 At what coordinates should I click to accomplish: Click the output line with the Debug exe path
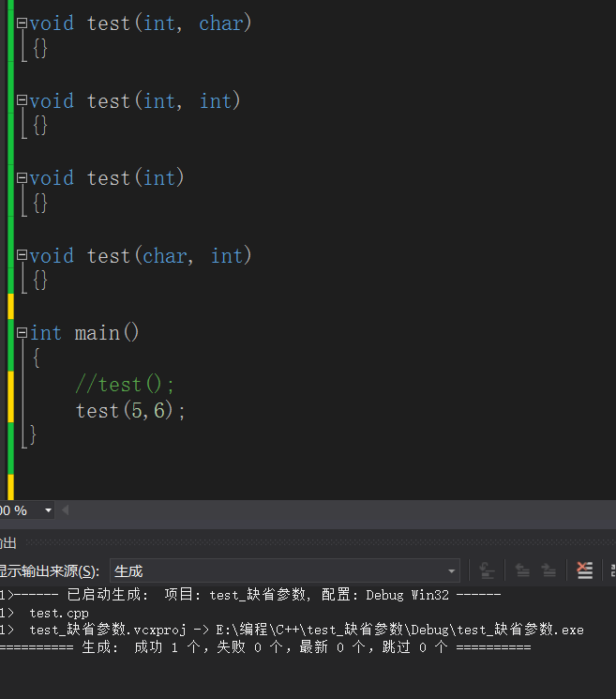292,630
